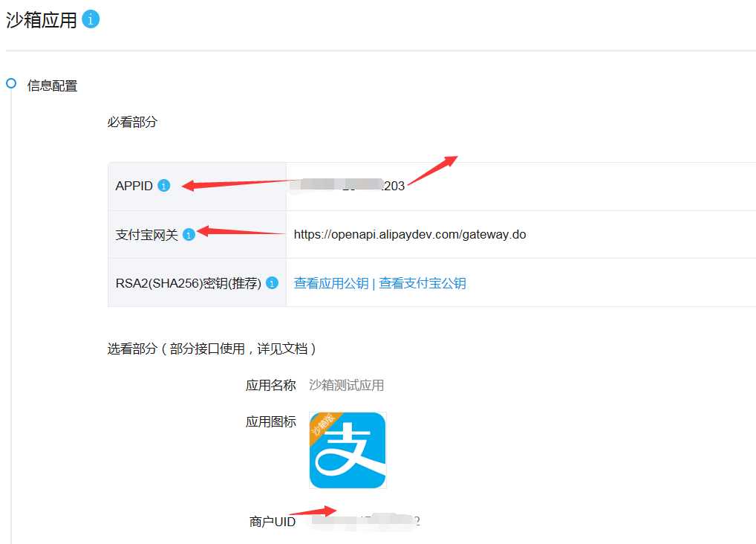This screenshot has height=544, width=756.
Task: Open the 查看应用公钥 link
Action: (x=331, y=283)
